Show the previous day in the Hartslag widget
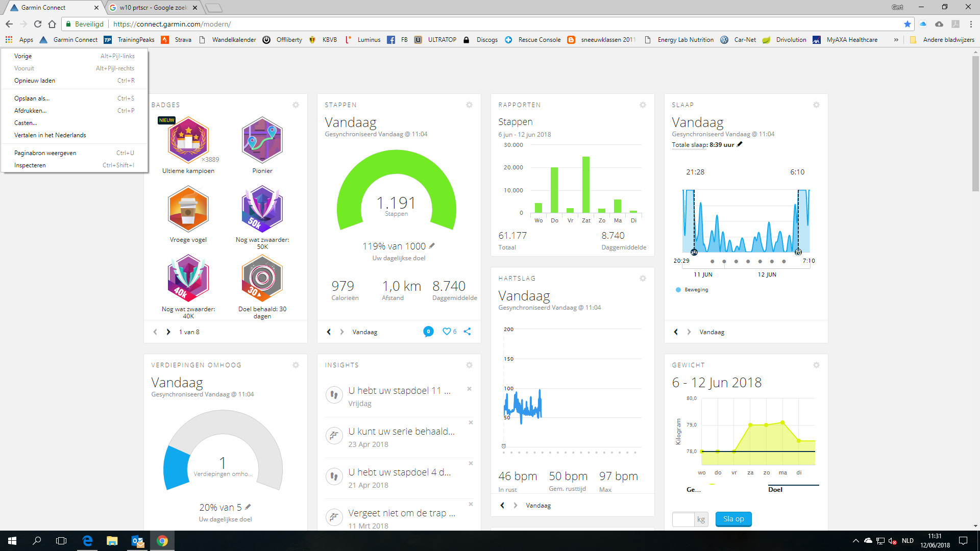The height and width of the screenshot is (551, 980). tap(502, 506)
